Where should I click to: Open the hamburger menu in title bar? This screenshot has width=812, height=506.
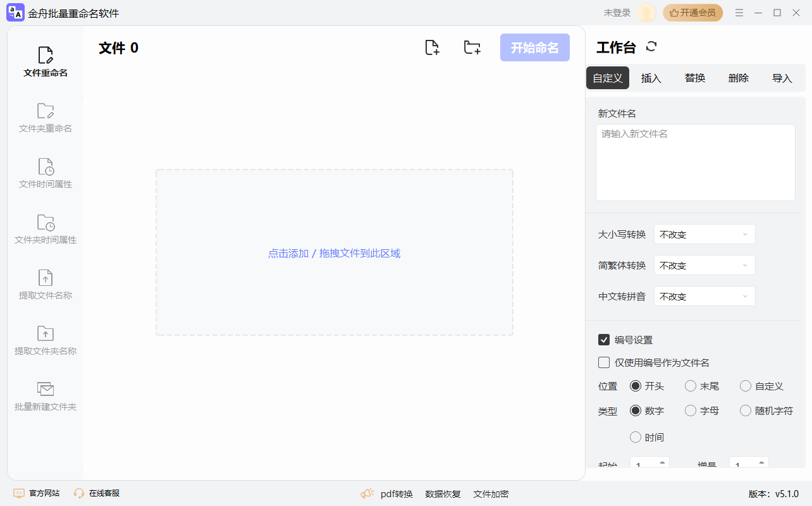pyautogui.click(x=739, y=13)
